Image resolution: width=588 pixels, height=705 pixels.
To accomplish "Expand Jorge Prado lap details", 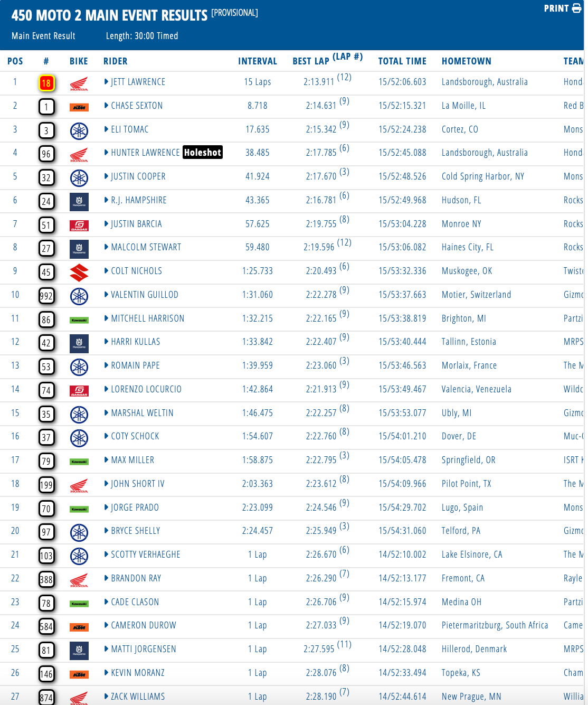I will coord(107,507).
